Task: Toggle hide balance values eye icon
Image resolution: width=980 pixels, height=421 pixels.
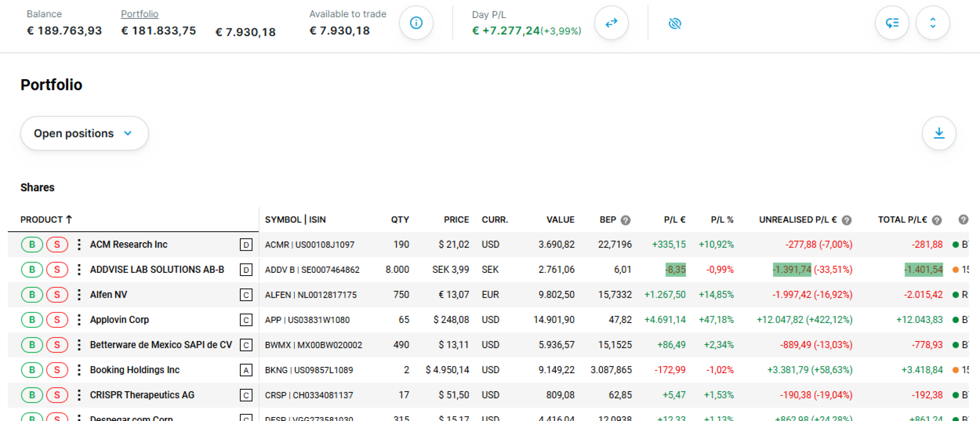Action: tap(675, 23)
